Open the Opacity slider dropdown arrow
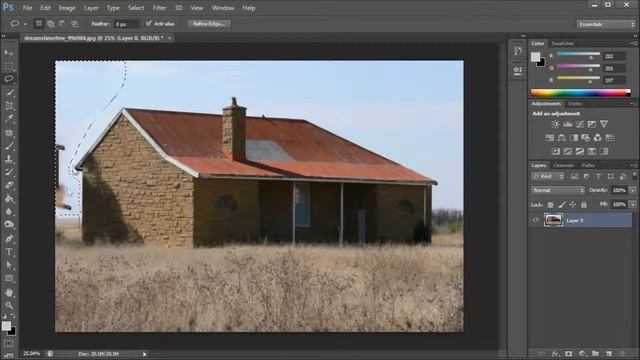 pos(633,190)
